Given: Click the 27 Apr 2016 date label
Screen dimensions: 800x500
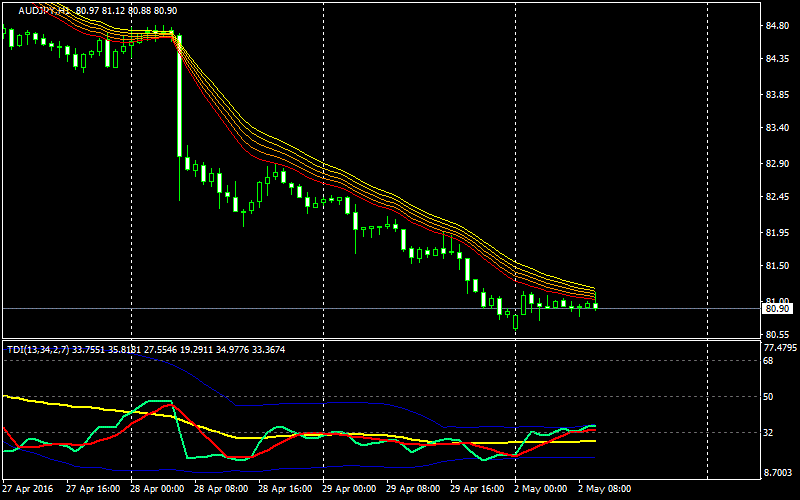Looking at the screenshot, I should click(x=28, y=490).
